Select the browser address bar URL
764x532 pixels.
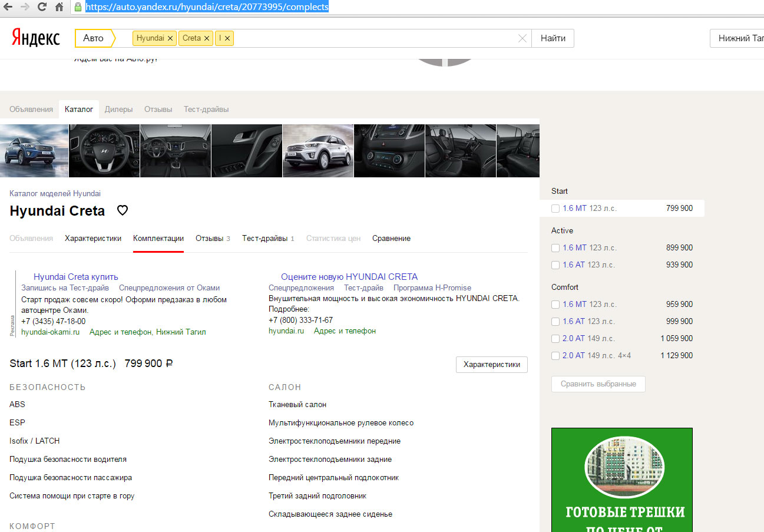click(x=207, y=7)
